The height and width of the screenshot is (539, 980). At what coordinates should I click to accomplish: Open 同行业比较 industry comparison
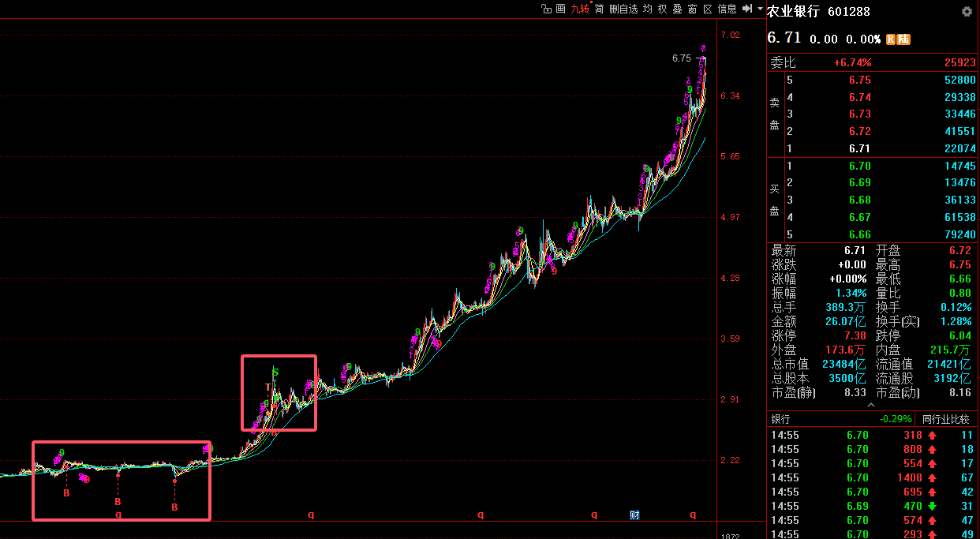[945, 419]
